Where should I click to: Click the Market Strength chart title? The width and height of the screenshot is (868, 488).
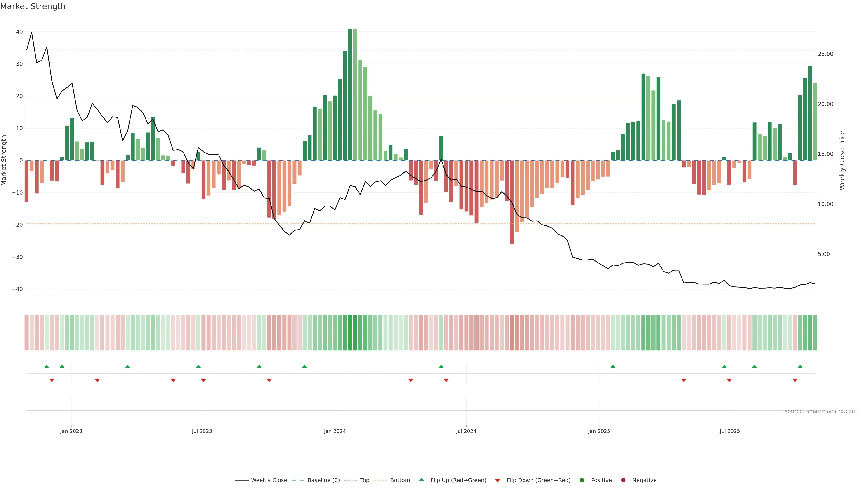[x=33, y=6]
